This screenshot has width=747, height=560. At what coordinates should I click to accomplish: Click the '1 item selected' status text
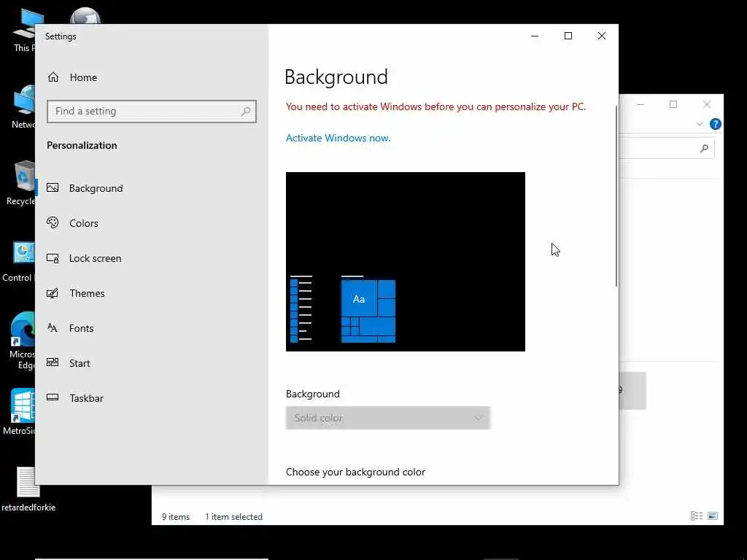[x=234, y=517]
